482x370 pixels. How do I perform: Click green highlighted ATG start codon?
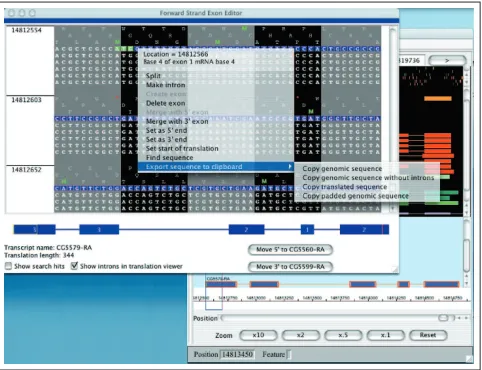(x=124, y=49)
